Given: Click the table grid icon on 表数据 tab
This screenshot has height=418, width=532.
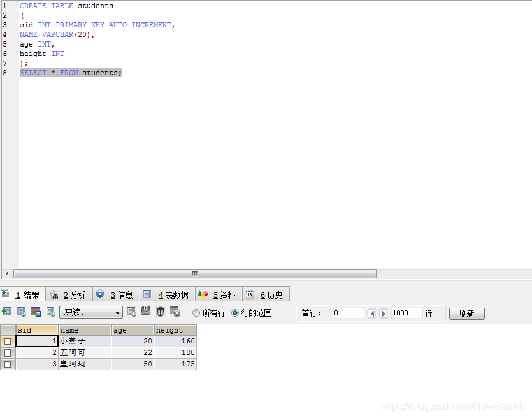Looking at the screenshot, I should coord(147,294).
